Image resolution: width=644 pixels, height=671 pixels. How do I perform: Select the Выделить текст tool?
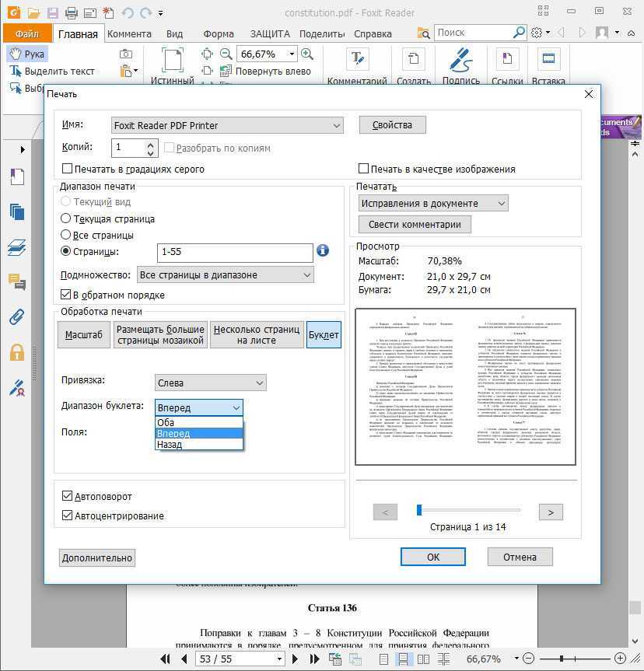(x=52, y=71)
